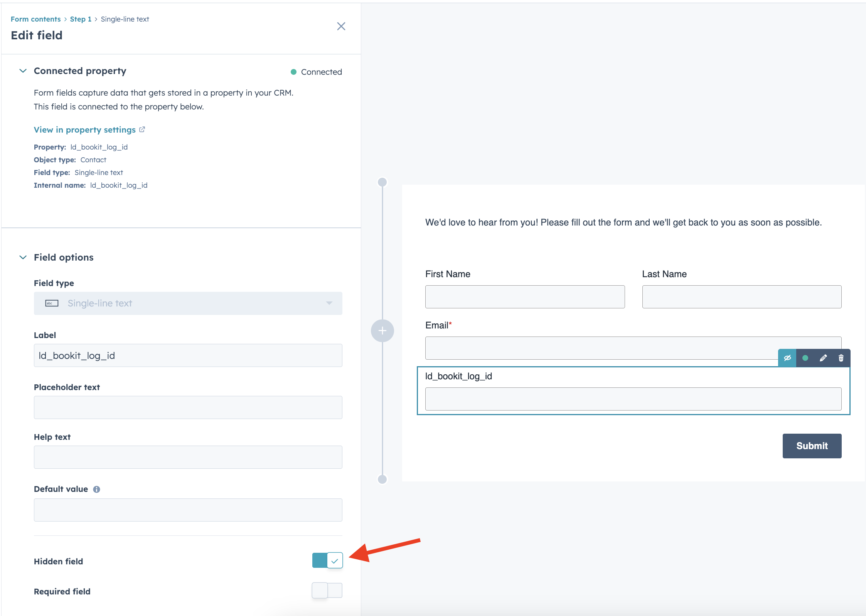Collapse the Connected property section
The width and height of the screenshot is (866, 616).
pyautogui.click(x=23, y=71)
